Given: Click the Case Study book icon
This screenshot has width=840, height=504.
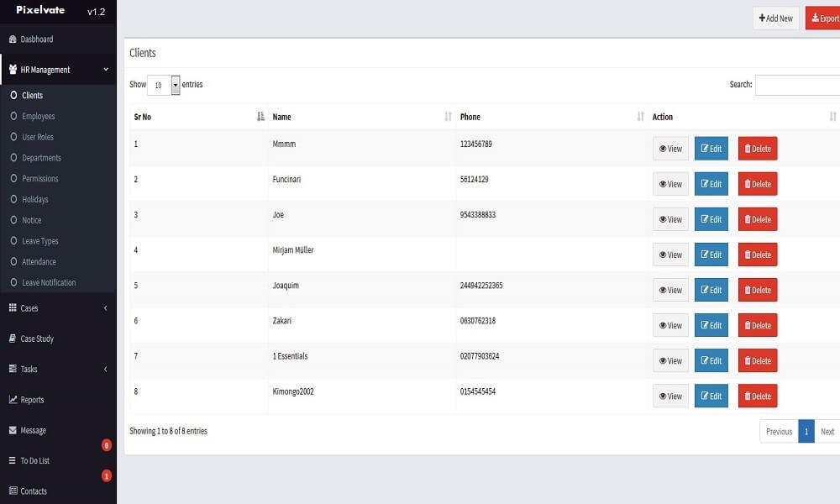Looking at the screenshot, I should click(x=13, y=339).
